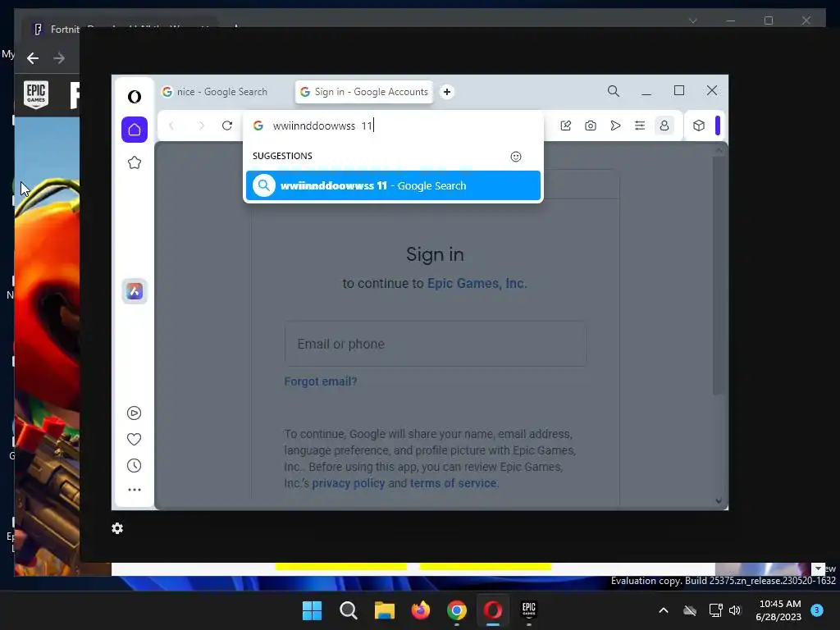This screenshot has height=630, width=840.
Task: Open History clock icon in sidebar
Action: pyautogui.click(x=134, y=466)
